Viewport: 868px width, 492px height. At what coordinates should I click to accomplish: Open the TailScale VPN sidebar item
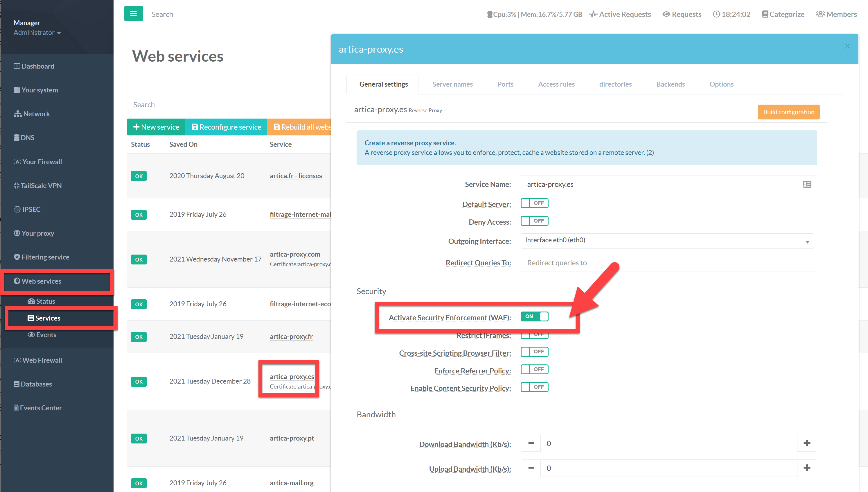click(41, 185)
